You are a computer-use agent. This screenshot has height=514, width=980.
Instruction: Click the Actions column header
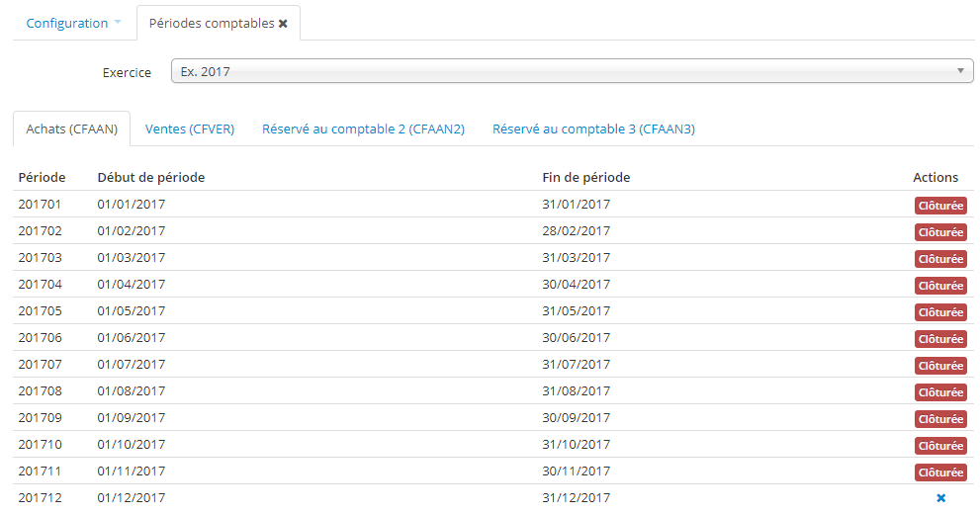pyautogui.click(x=935, y=177)
